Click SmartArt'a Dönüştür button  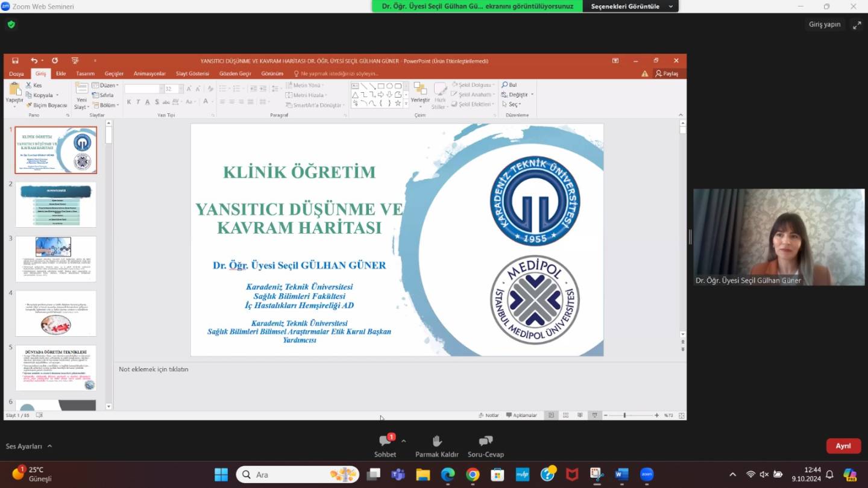316,105
